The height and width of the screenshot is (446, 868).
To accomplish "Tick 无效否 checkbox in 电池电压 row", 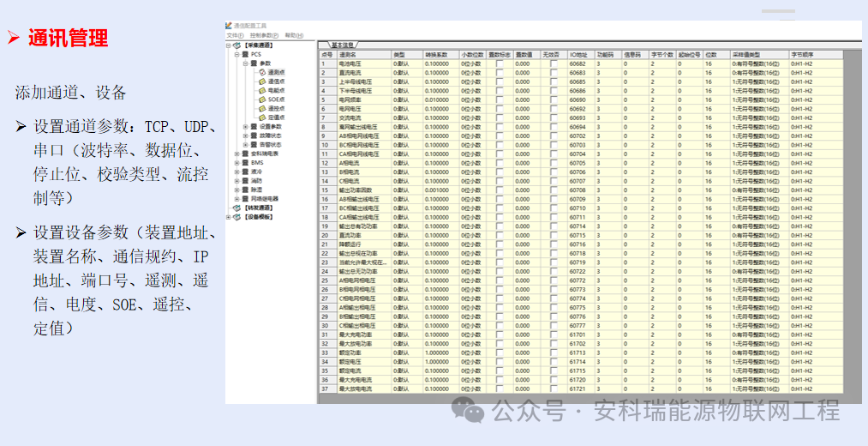I will [554, 63].
